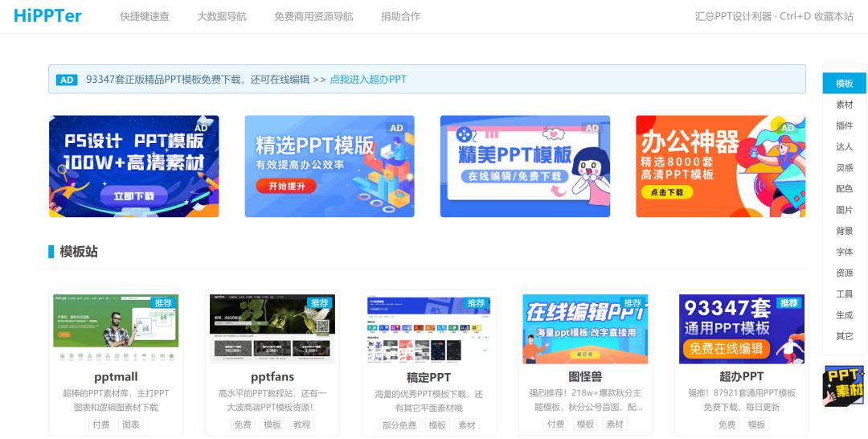Open 快捷键速查 in top navigation
868x439 pixels.
(145, 17)
